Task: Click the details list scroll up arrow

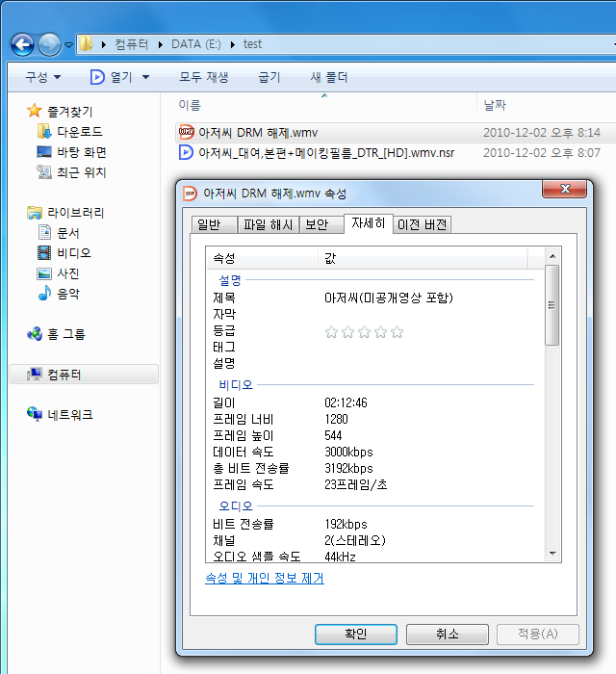Action: click(552, 256)
